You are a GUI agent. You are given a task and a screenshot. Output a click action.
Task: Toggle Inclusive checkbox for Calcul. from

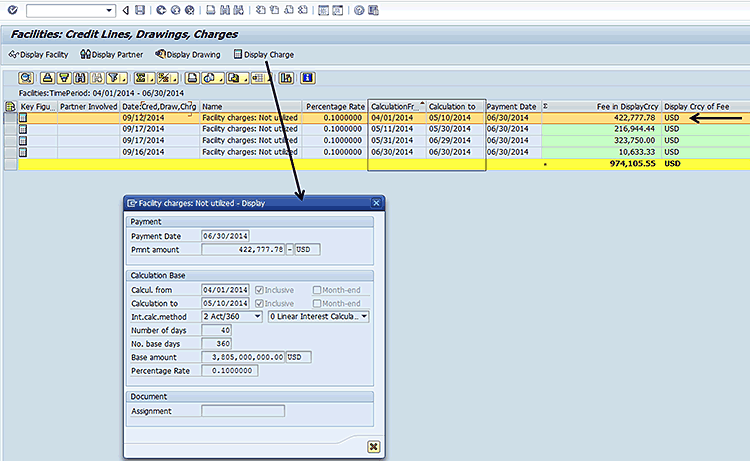(259, 290)
